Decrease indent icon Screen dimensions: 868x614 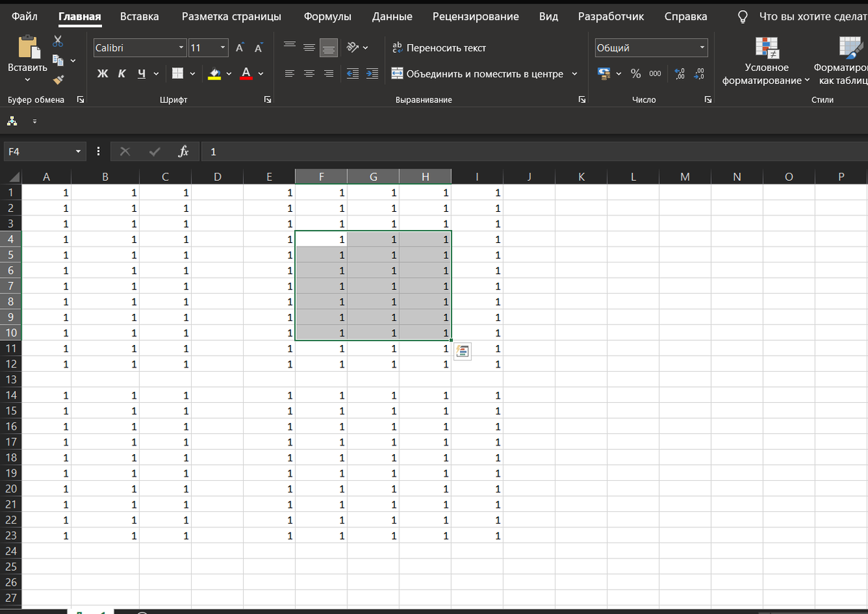(353, 73)
